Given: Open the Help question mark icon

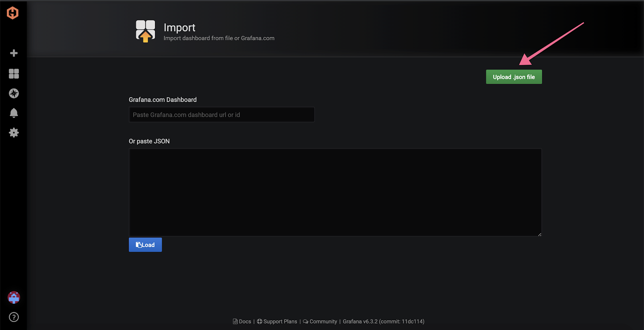Looking at the screenshot, I should [14, 317].
